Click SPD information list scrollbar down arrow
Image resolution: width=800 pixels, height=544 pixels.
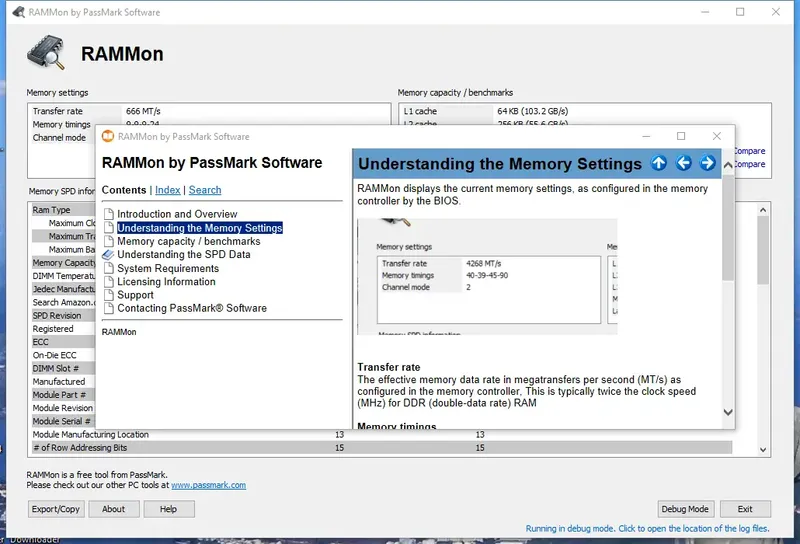763,450
